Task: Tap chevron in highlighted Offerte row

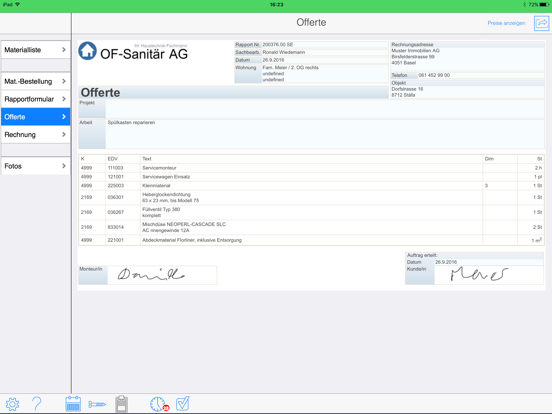Action: point(64,117)
